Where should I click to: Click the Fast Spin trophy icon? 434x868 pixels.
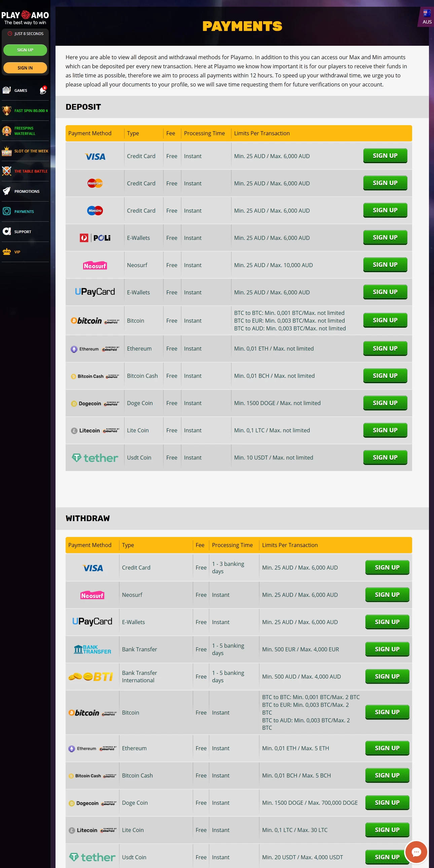tap(7, 111)
